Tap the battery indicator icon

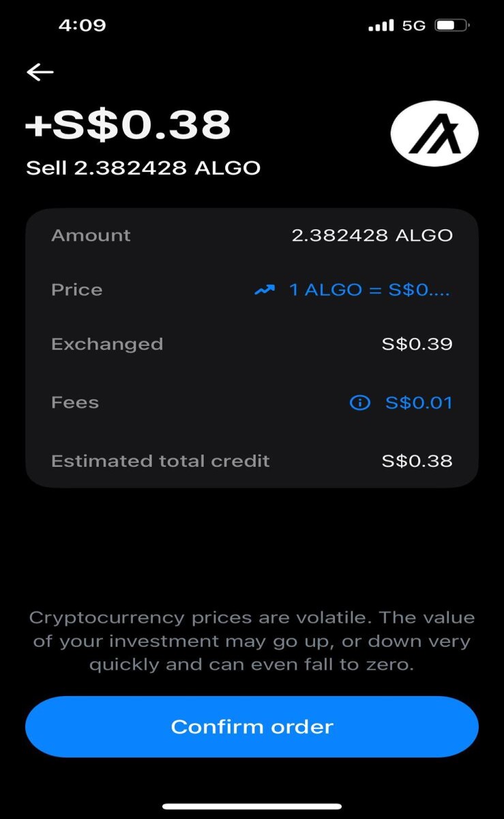[x=452, y=26]
